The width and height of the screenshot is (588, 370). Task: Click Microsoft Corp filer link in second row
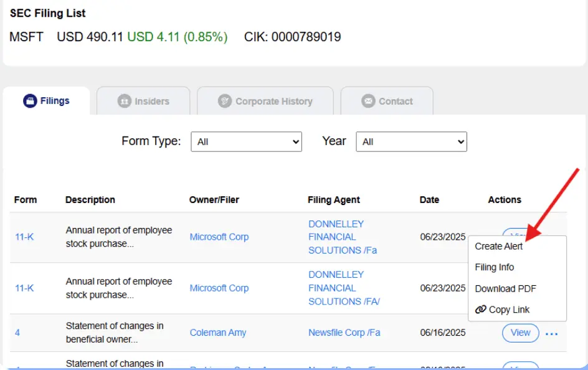[x=219, y=288]
